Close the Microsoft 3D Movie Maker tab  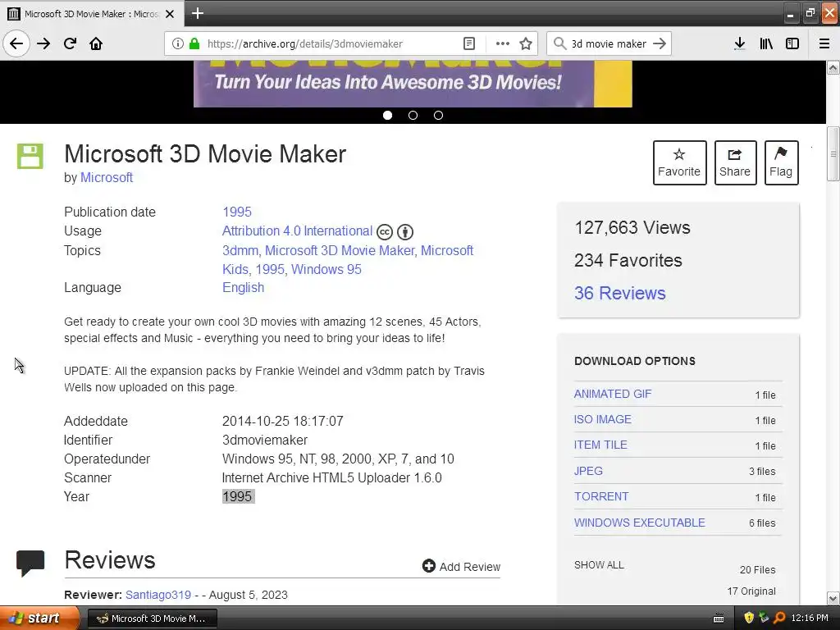170,14
